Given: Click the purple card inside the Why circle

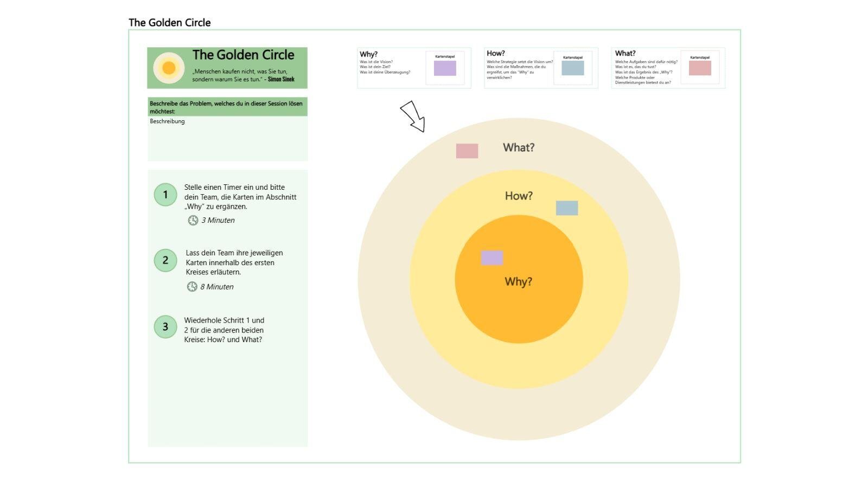Looking at the screenshot, I should 492,256.
